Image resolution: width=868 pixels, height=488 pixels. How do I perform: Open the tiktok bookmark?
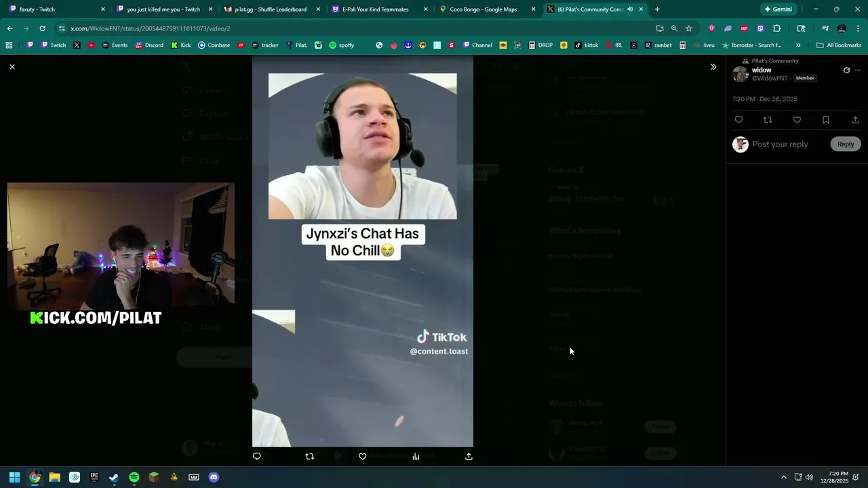(x=587, y=45)
